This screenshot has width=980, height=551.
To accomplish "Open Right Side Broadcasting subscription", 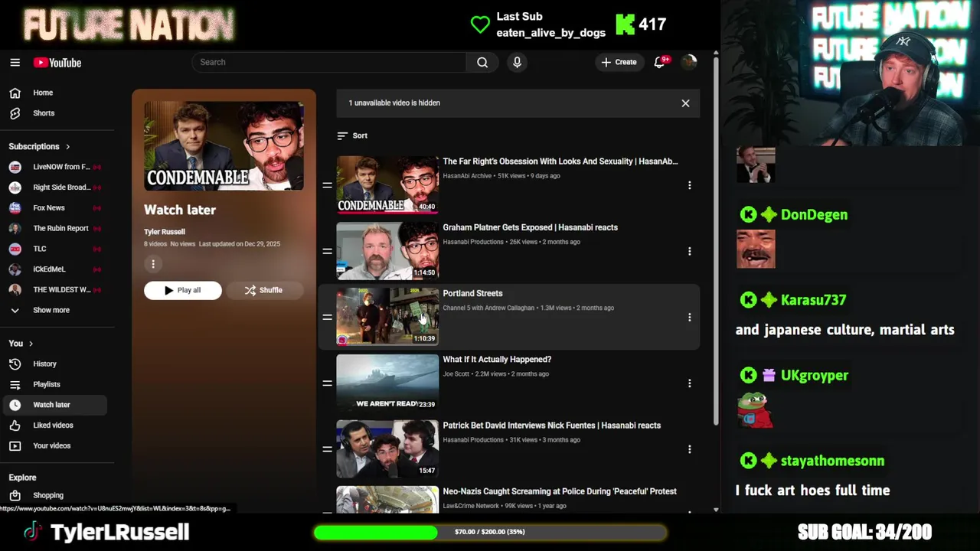I will pyautogui.click(x=54, y=187).
